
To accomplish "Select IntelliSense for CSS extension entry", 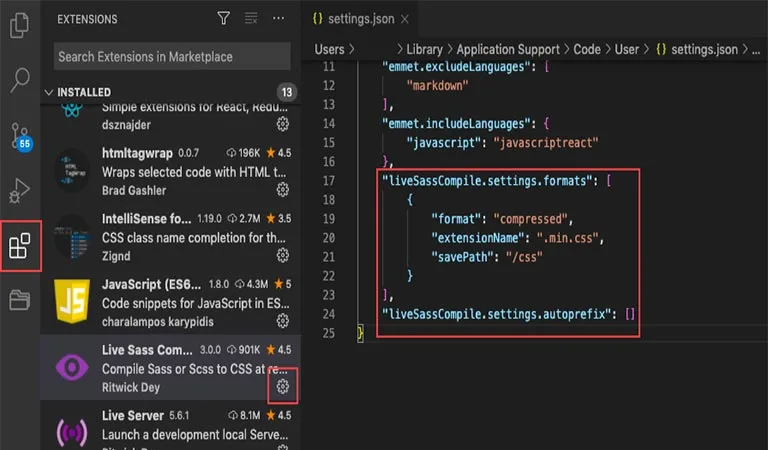I will pyautogui.click(x=170, y=237).
